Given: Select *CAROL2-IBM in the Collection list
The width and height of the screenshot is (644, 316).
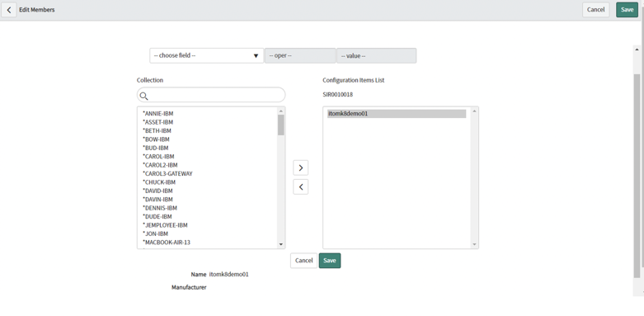Looking at the screenshot, I should (x=160, y=165).
